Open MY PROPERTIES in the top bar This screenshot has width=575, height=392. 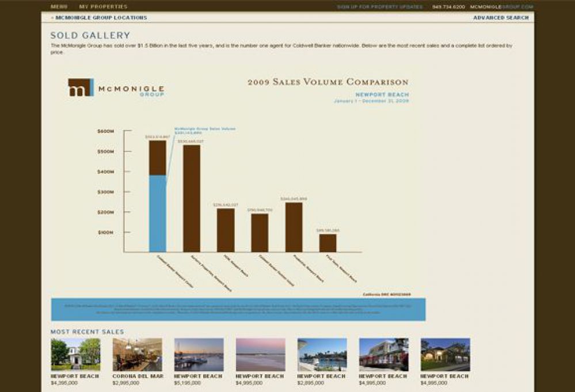pyautogui.click(x=103, y=6)
